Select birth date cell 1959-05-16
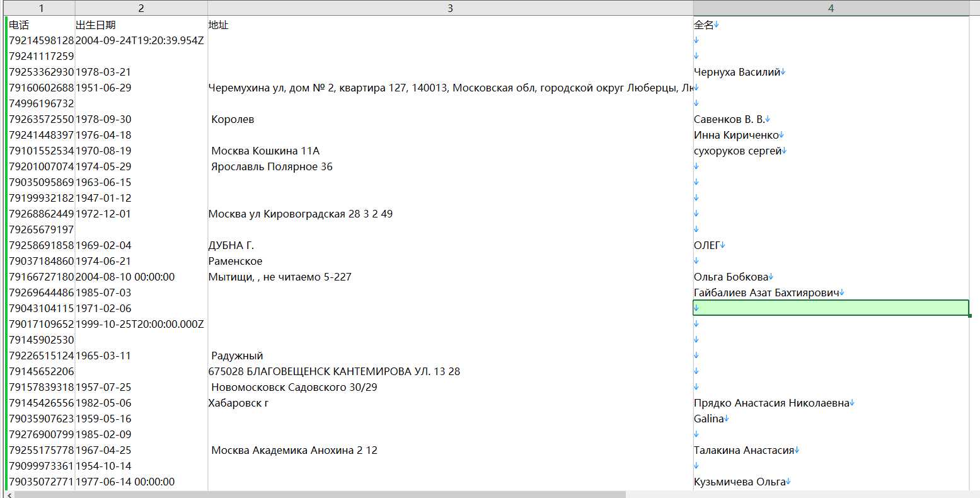Screen dimensions: 980x498 click(141, 419)
